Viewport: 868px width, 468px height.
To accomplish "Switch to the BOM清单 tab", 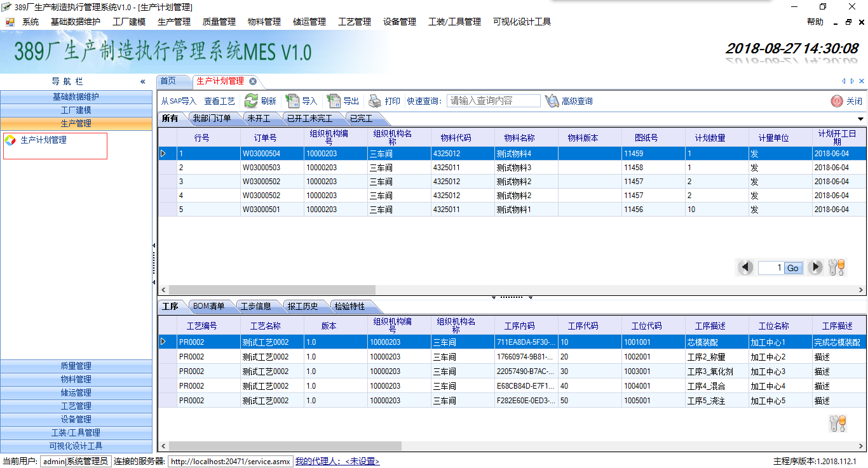I will pos(209,306).
